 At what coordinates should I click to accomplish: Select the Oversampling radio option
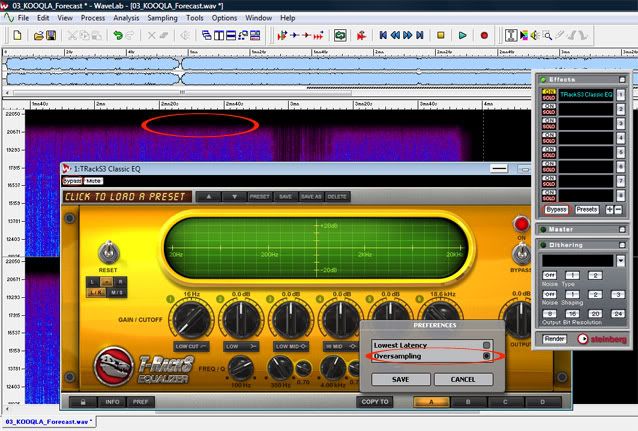pos(486,356)
